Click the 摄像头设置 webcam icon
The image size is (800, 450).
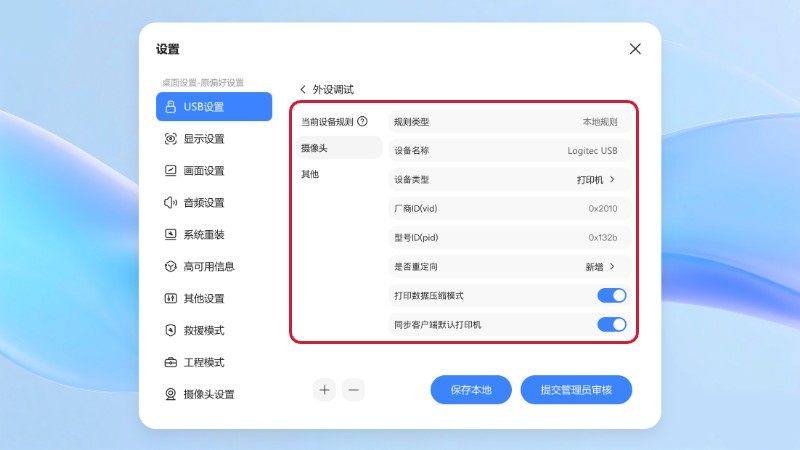coord(170,394)
